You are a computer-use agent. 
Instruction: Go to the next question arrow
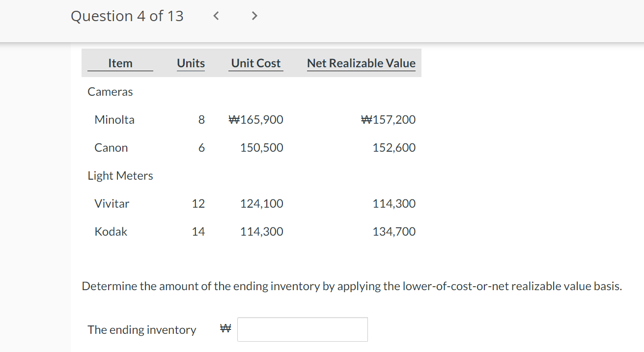(254, 16)
